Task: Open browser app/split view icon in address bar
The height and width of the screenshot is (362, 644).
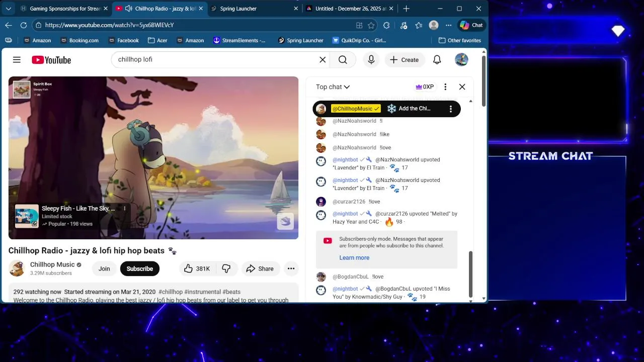Action: [x=359, y=25]
